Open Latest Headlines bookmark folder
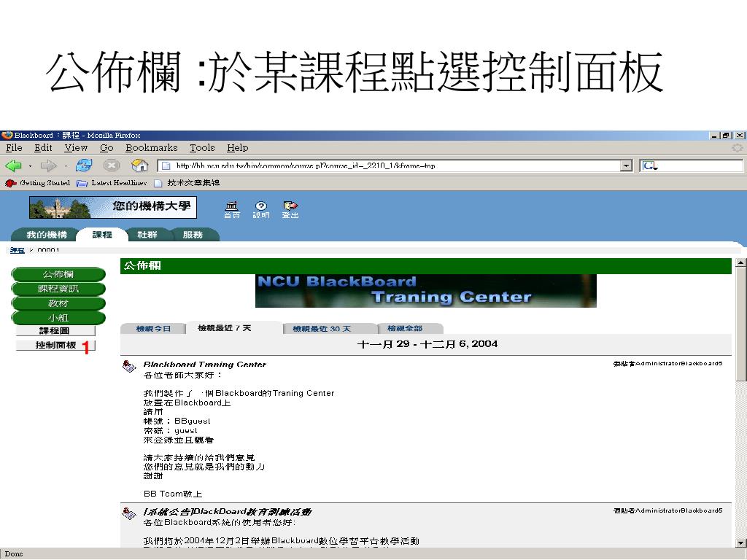 (112, 183)
